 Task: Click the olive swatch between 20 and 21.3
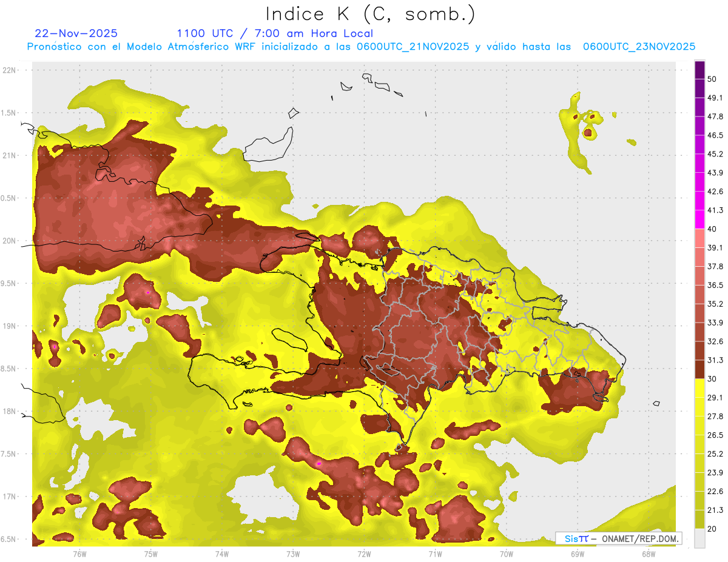699,520
